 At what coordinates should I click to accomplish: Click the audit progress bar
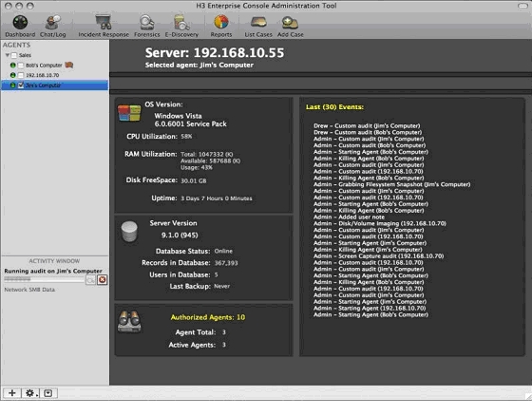[x=44, y=279]
